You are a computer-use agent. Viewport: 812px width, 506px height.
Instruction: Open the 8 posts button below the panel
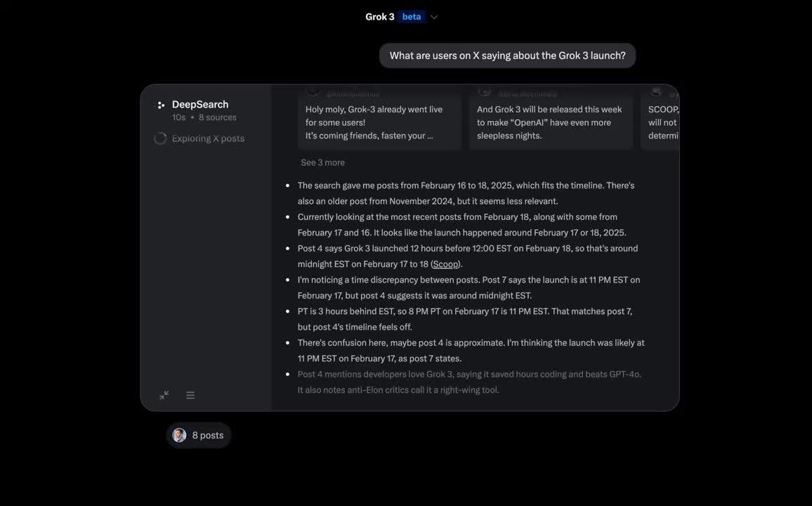199,435
